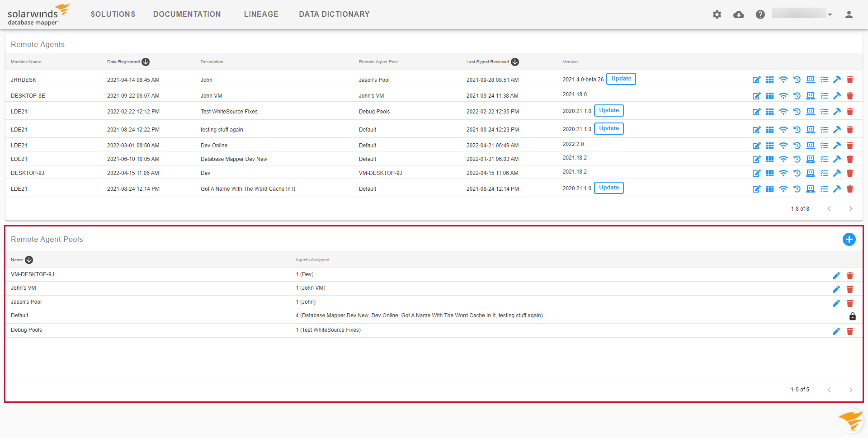Open the DOCUMENTATION menu
The image size is (868, 438).
187,14
